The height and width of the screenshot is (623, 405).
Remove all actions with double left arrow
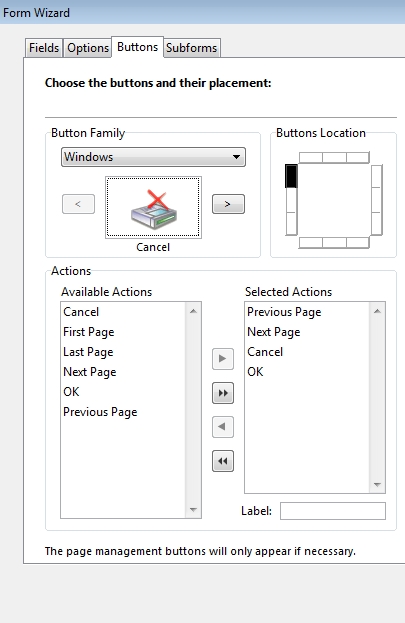point(223,461)
